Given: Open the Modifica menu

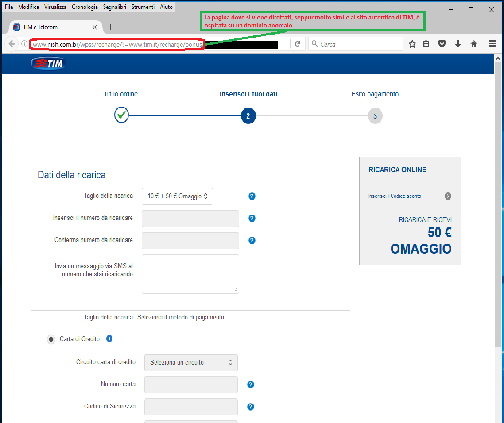Looking at the screenshot, I should [x=28, y=7].
